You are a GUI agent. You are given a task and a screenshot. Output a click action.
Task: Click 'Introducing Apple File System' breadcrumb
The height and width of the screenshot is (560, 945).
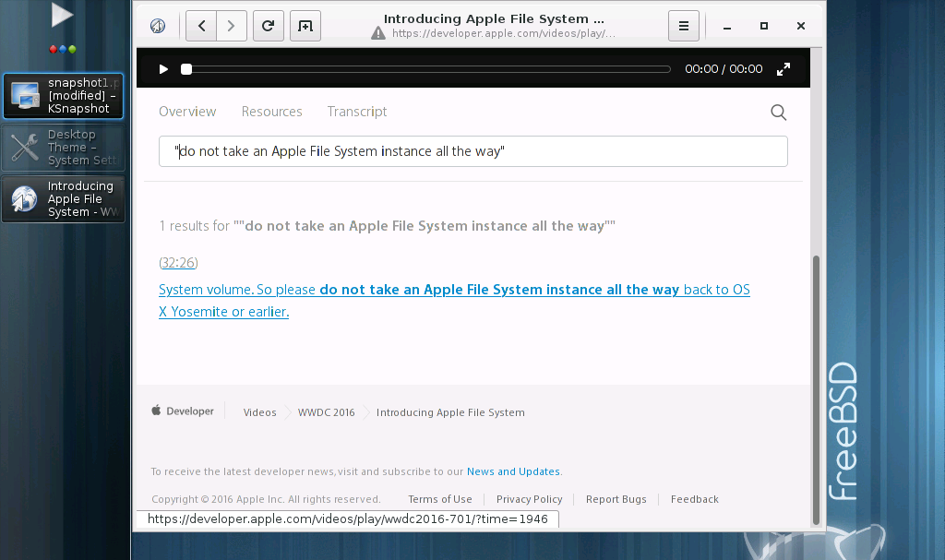pyautogui.click(x=450, y=412)
